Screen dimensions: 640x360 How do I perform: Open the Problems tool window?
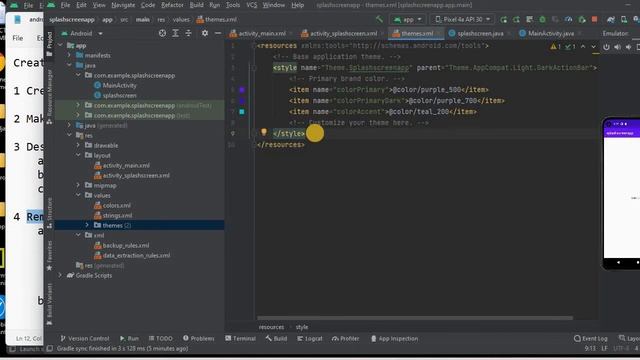(x=198, y=338)
